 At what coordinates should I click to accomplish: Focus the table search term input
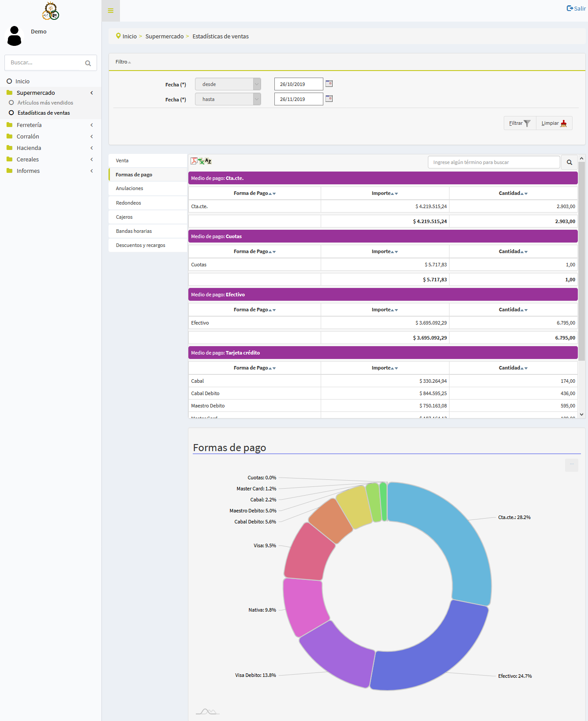494,162
